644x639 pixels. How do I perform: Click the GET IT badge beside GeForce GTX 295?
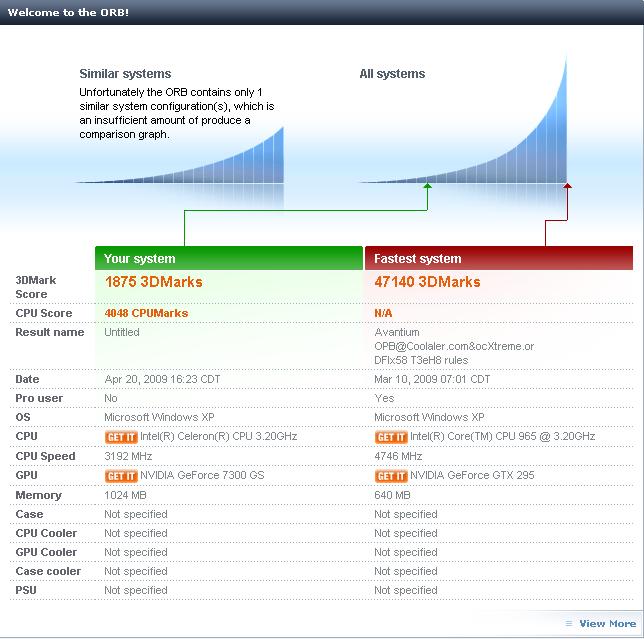point(391,476)
